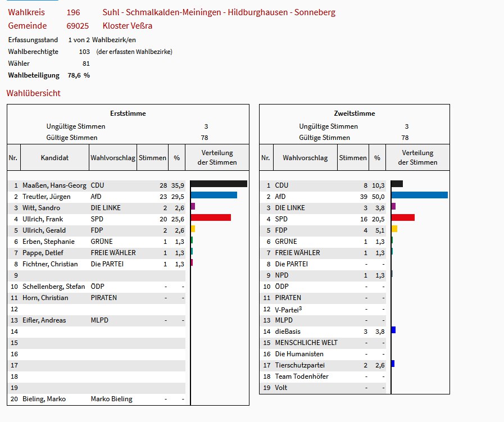Image resolution: width=504 pixels, height=422 pixels.
Task: Click the blue dieBasis bar in Zweitstimme chart
Action: [393, 330]
